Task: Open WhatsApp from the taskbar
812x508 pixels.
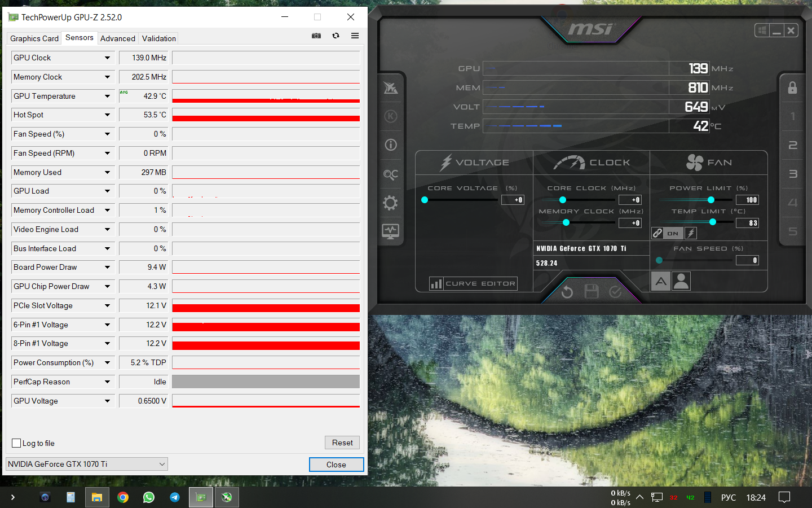Action: coord(149,497)
